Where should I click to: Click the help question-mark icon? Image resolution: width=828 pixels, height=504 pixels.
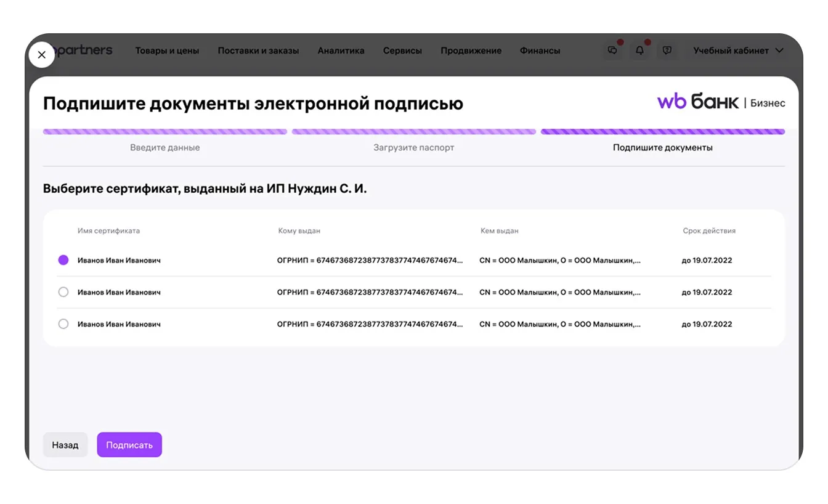tap(667, 51)
